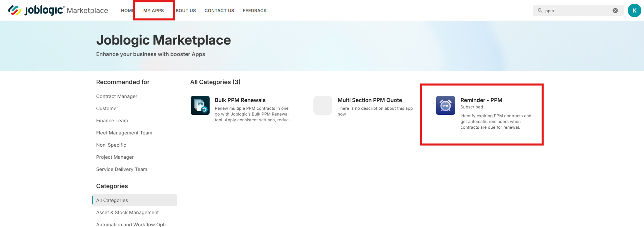Open the Bulk PPM Renewals app icon
This screenshot has height=227, width=644.
[200, 105]
